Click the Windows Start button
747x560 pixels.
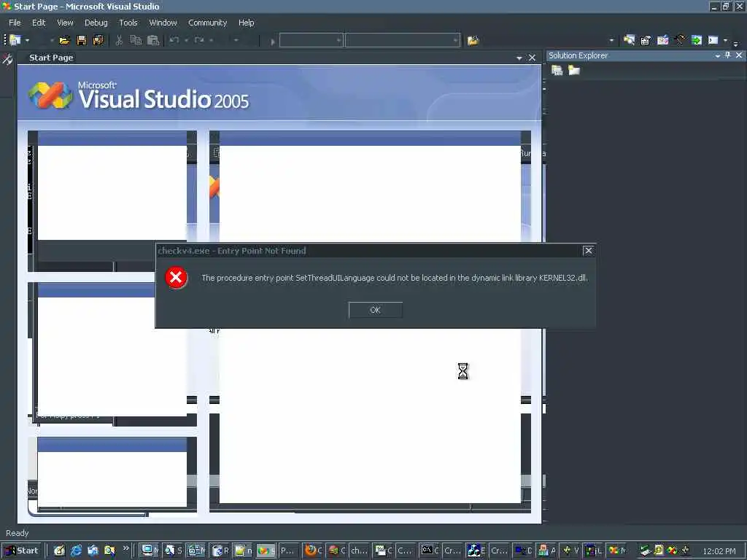coord(21,551)
